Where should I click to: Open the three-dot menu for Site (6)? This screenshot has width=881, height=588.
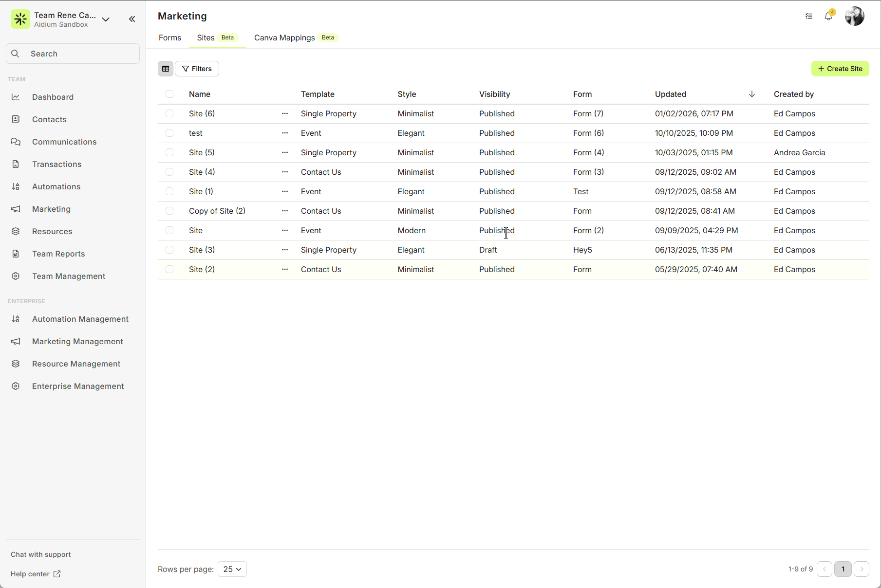(x=285, y=113)
